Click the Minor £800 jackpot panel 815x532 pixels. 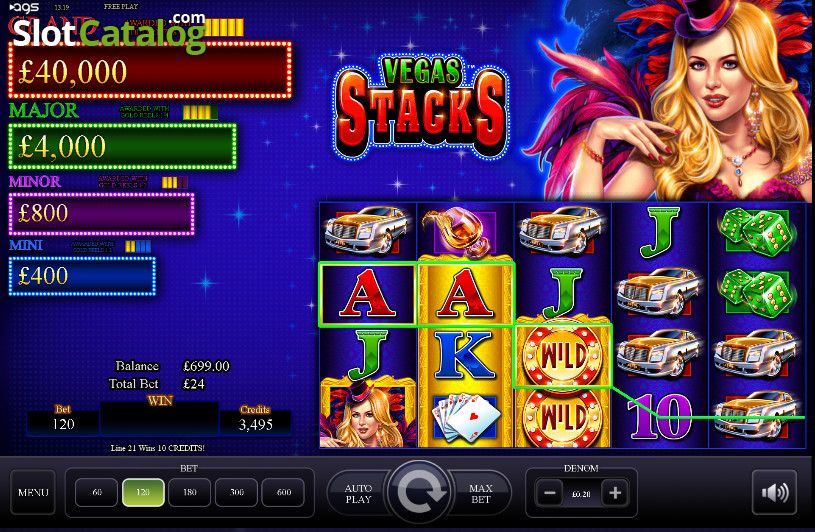101,214
